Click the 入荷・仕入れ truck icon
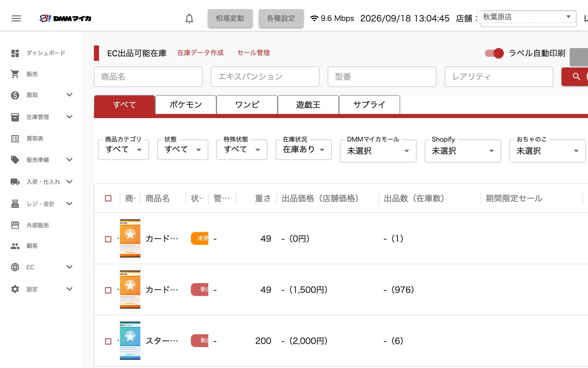This screenshot has width=588, height=368. pyautogui.click(x=15, y=182)
